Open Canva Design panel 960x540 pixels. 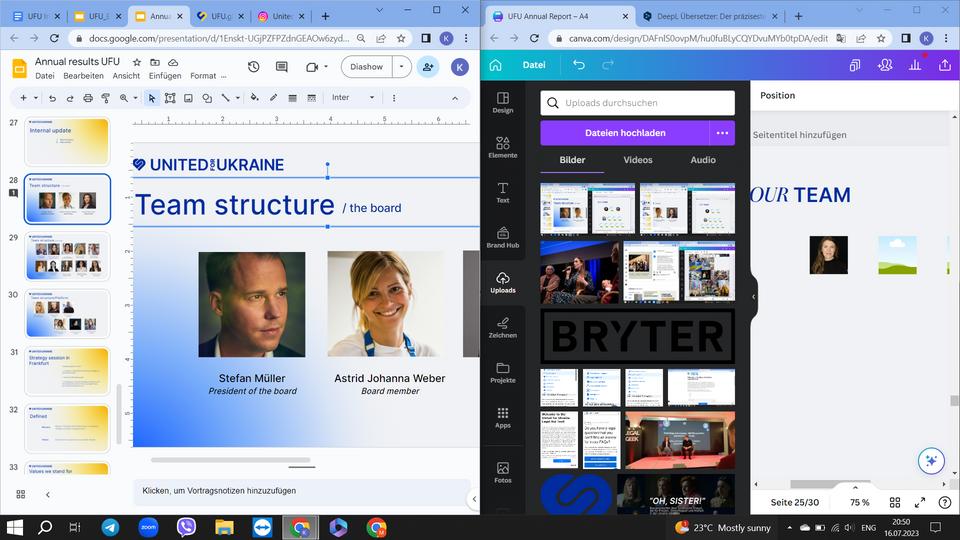tap(503, 102)
